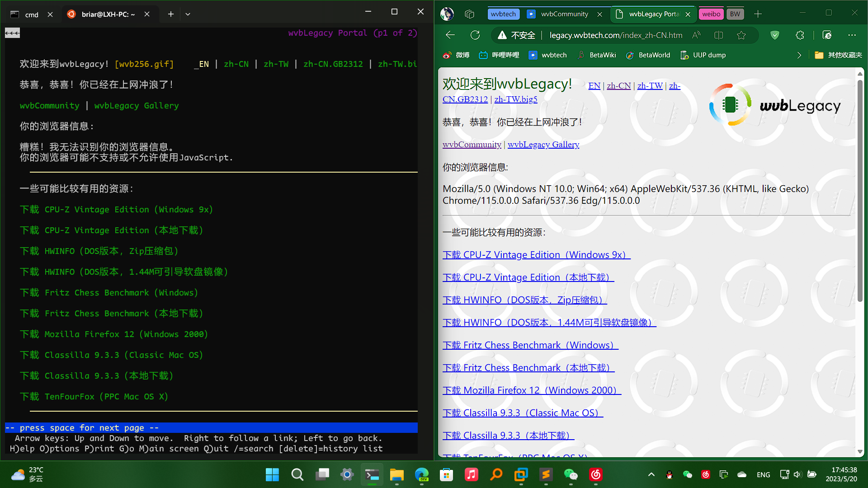Open terminal profiles dropdown arrow

(188, 14)
